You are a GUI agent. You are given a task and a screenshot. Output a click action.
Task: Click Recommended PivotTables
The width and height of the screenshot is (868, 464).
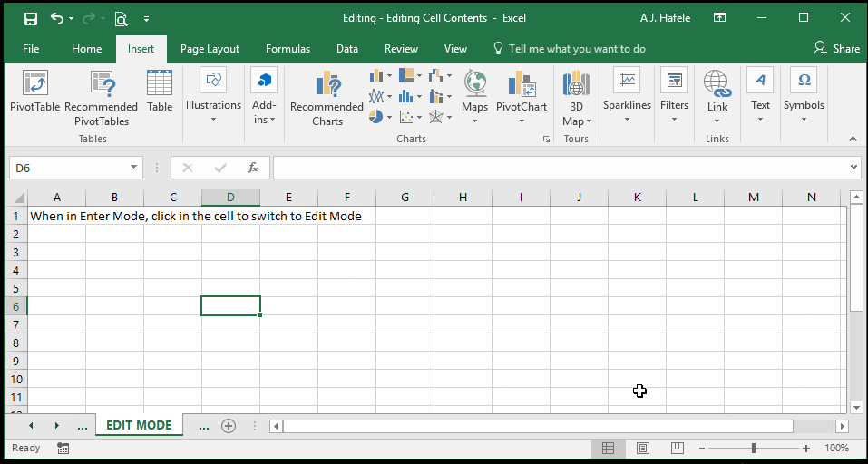click(x=102, y=97)
